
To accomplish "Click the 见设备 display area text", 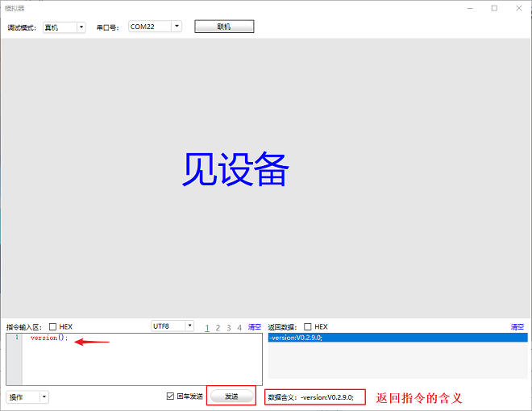I will click(x=236, y=169).
